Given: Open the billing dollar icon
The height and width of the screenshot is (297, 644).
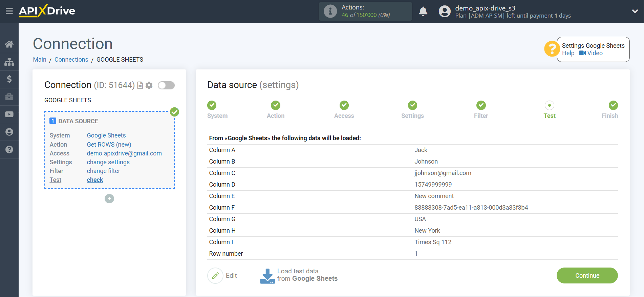Looking at the screenshot, I should point(9,79).
